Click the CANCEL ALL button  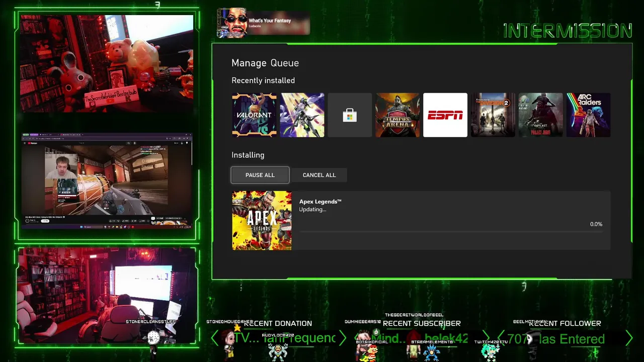click(319, 175)
